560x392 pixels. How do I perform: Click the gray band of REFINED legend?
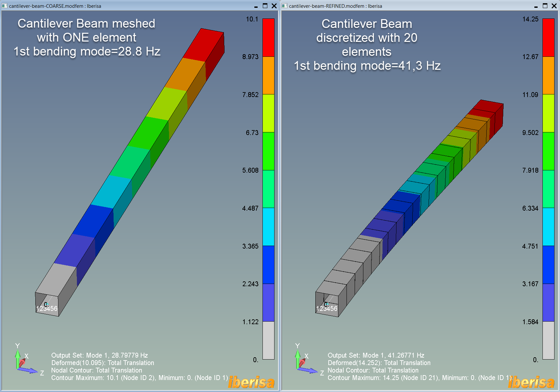pyautogui.click(x=549, y=340)
